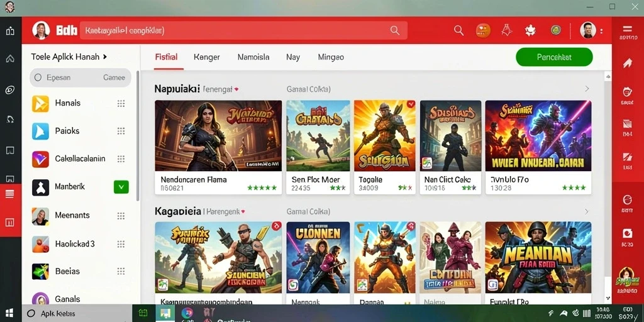Click the green Pencehkat button
Viewport: 644px width, 322px height.
(554, 57)
